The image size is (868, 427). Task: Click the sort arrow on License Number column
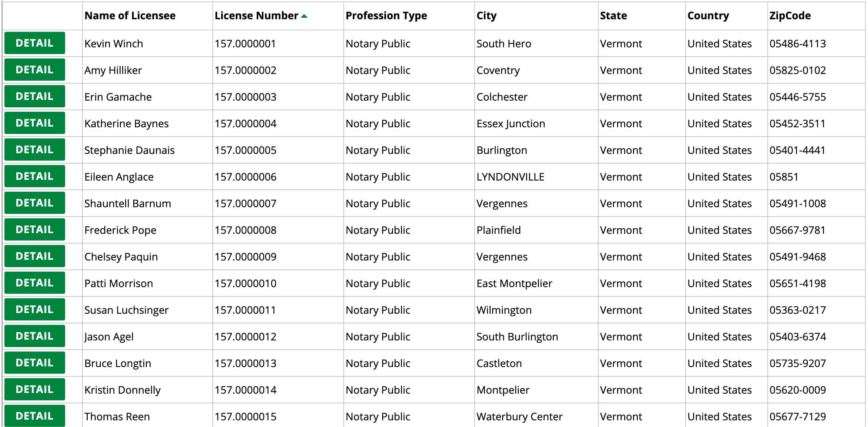[x=303, y=16]
